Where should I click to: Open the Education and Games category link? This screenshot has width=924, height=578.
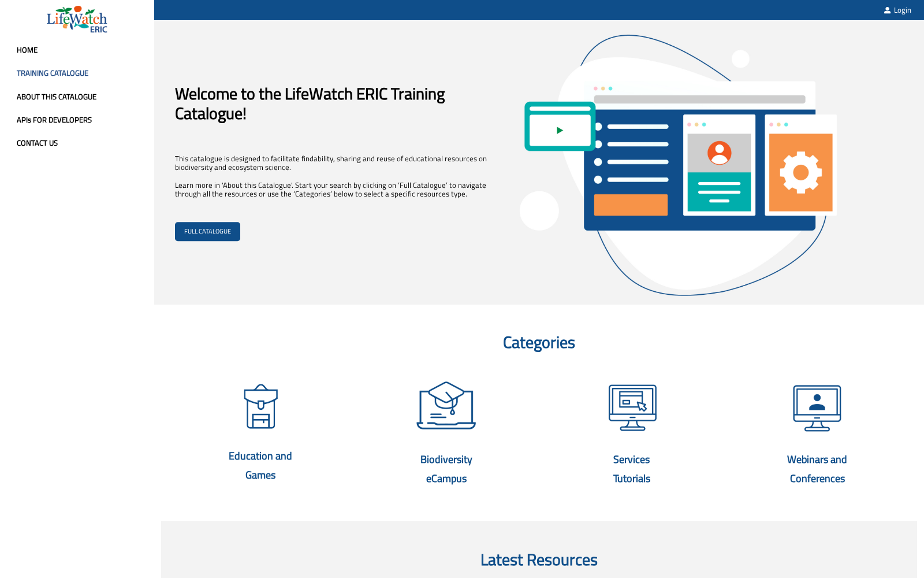260,465
